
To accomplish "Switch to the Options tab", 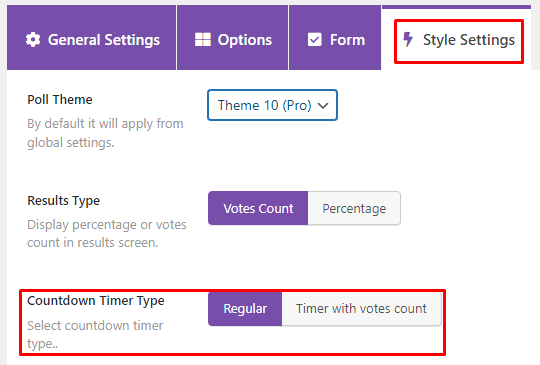I will (232, 38).
